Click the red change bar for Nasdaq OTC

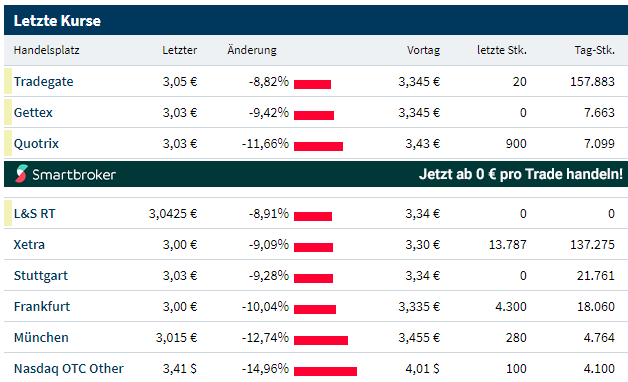(x=325, y=372)
